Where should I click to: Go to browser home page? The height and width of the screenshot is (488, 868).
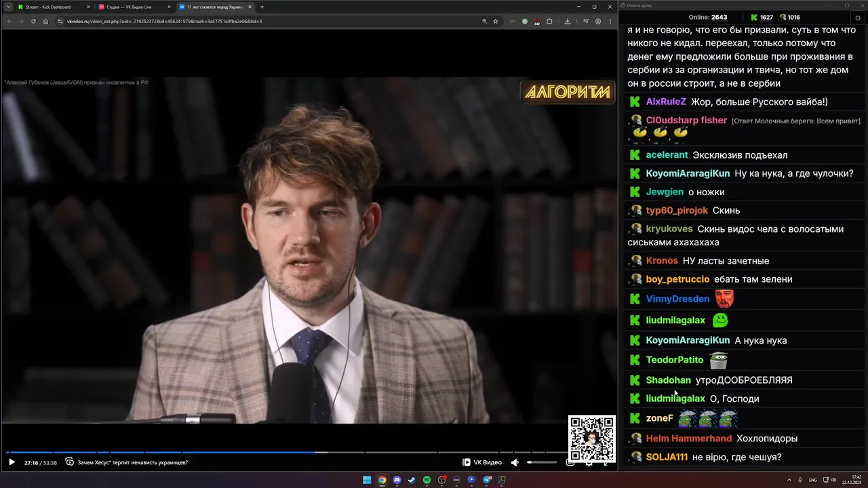click(x=45, y=21)
